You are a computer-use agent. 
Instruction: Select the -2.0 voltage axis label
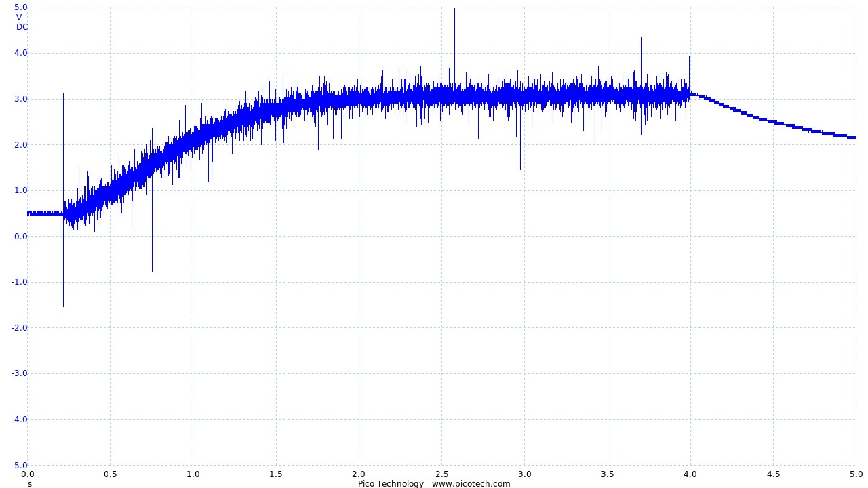click(x=19, y=328)
